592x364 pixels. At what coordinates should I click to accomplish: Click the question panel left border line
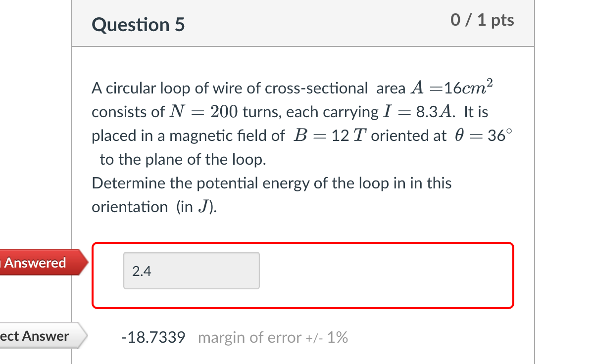click(73, 198)
